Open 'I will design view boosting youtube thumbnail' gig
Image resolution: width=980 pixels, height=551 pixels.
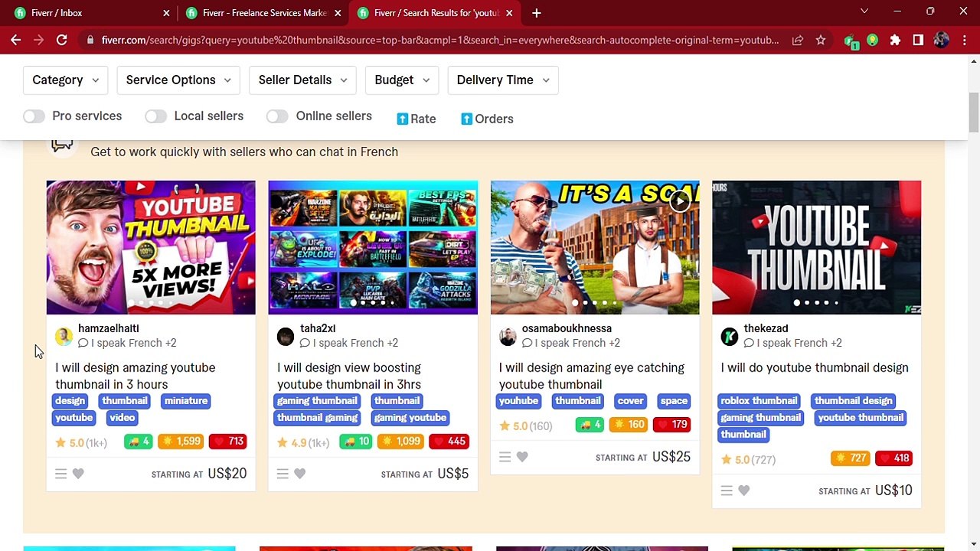pyautogui.click(x=349, y=376)
